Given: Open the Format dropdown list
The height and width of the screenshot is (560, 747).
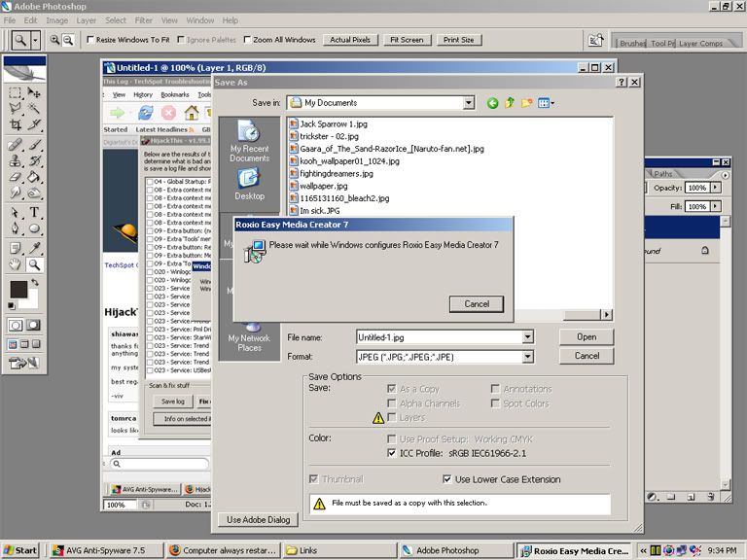Looking at the screenshot, I should pyautogui.click(x=527, y=357).
